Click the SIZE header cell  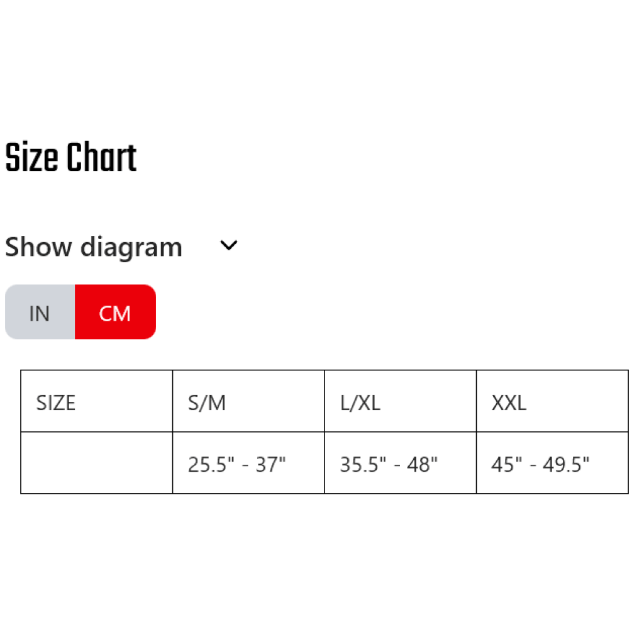point(56,402)
